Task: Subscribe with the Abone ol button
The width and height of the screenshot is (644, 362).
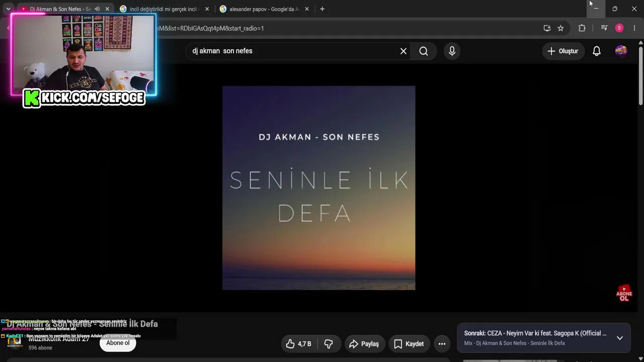Action: (x=118, y=343)
